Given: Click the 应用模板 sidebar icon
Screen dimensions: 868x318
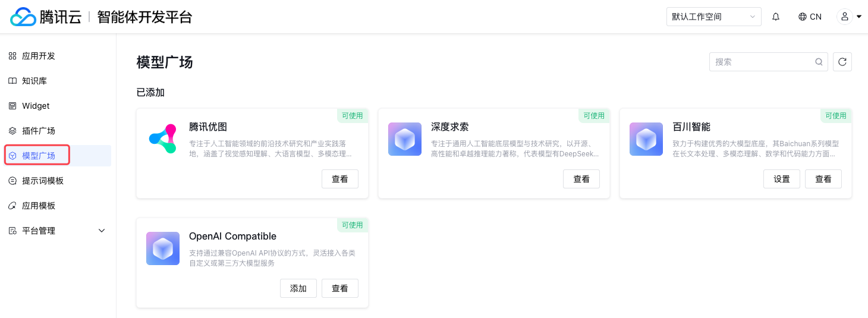Looking at the screenshot, I should pos(12,206).
